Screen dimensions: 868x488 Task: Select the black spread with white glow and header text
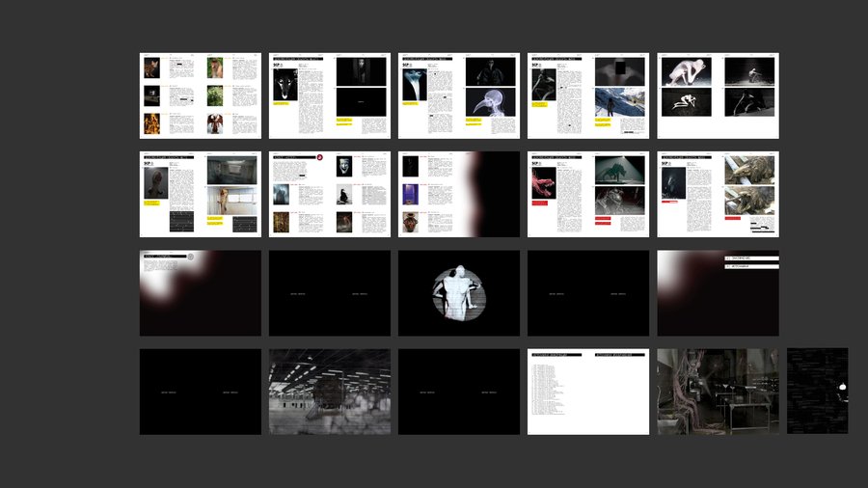click(x=201, y=293)
